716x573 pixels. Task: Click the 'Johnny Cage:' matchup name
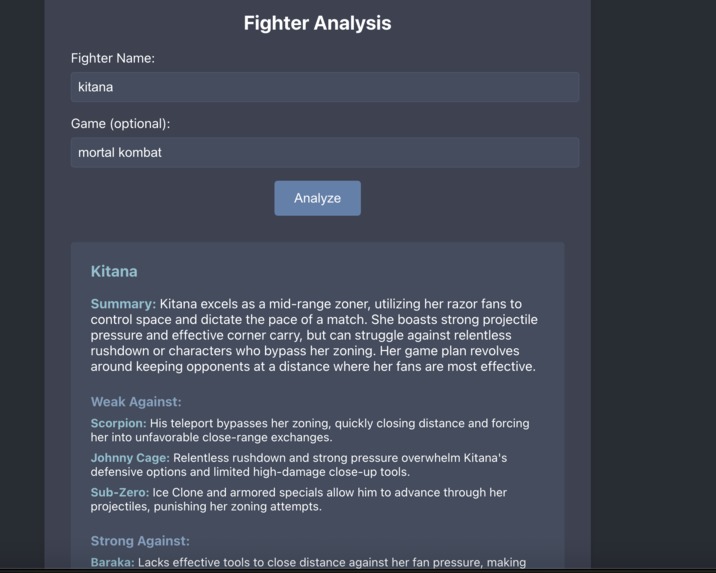(130, 458)
